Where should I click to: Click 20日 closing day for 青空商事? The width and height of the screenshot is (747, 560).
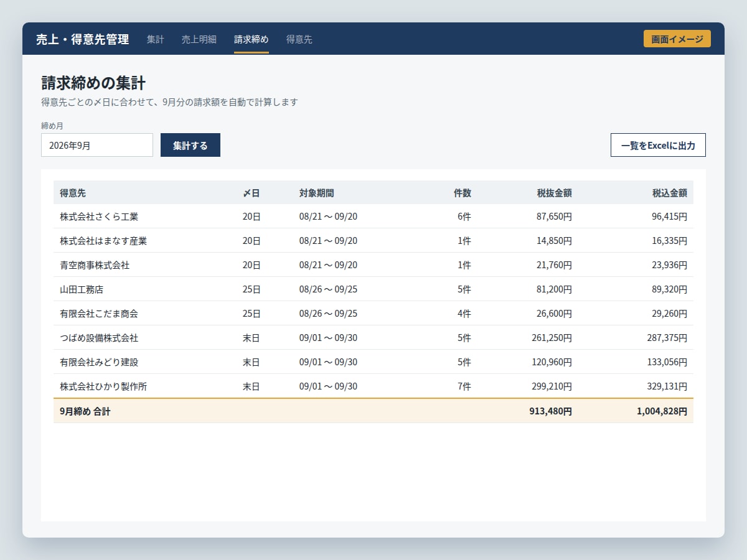coord(251,265)
